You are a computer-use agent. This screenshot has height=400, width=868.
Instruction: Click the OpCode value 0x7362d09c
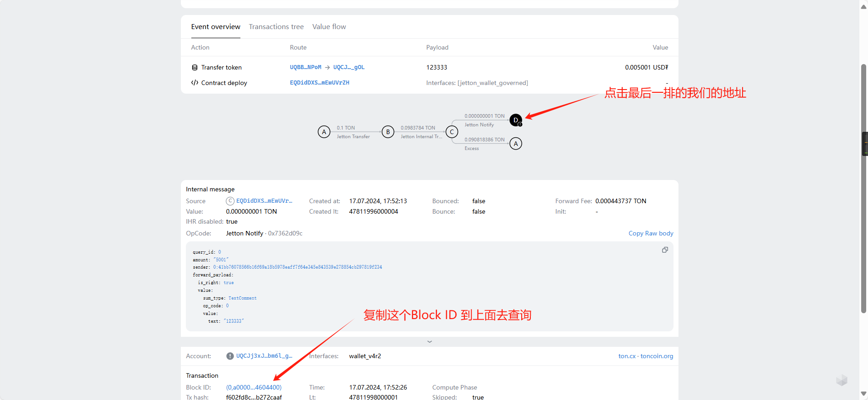pos(285,233)
